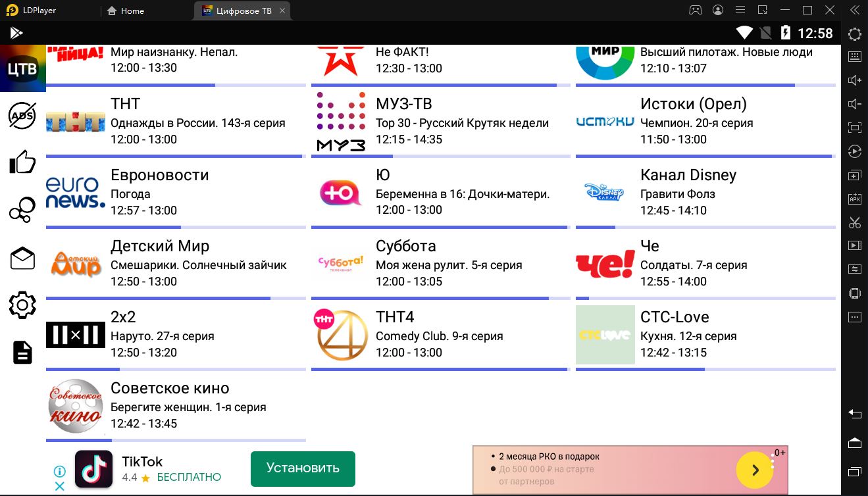Select the 2x2 channel title
This screenshot has width=868, height=496.
(123, 317)
